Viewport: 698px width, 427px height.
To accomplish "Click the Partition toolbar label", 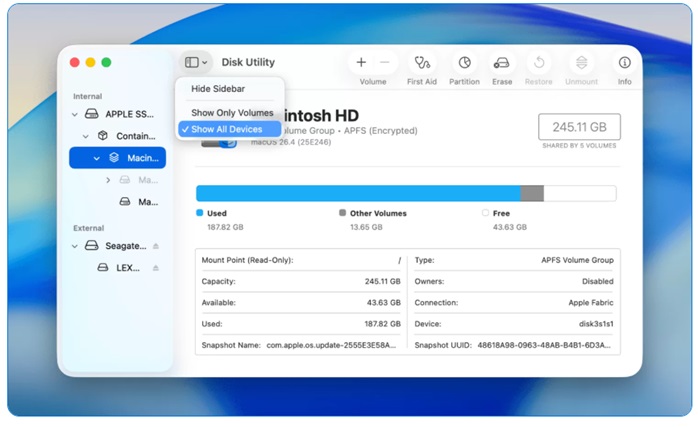I will [x=464, y=82].
